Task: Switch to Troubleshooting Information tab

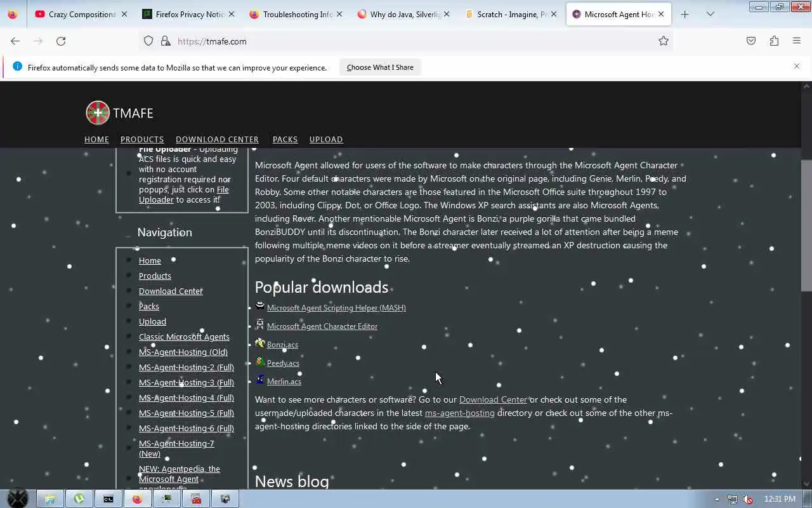Action: pos(296,14)
